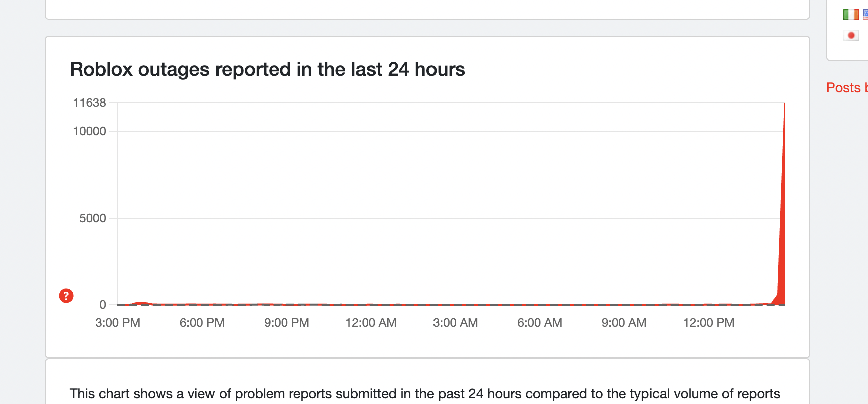The height and width of the screenshot is (404, 868).
Task: Click the 'This chart shows a view' description text
Action: point(424,394)
